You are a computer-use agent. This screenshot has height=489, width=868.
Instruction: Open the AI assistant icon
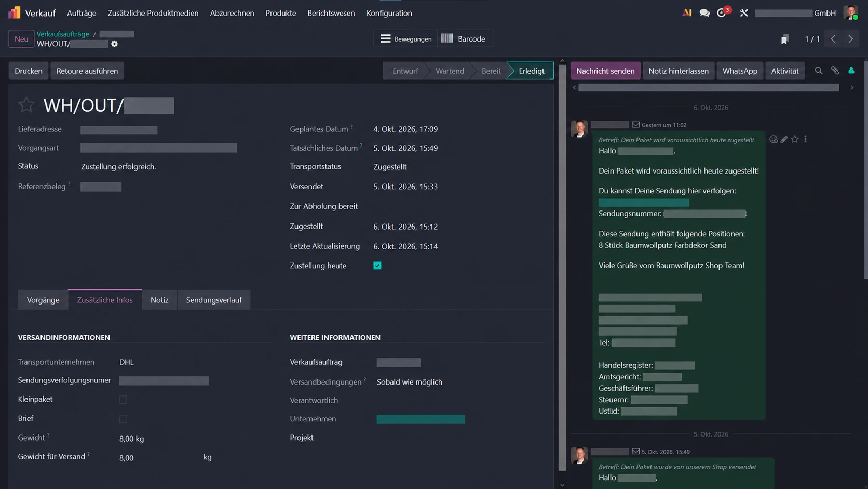coord(687,12)
